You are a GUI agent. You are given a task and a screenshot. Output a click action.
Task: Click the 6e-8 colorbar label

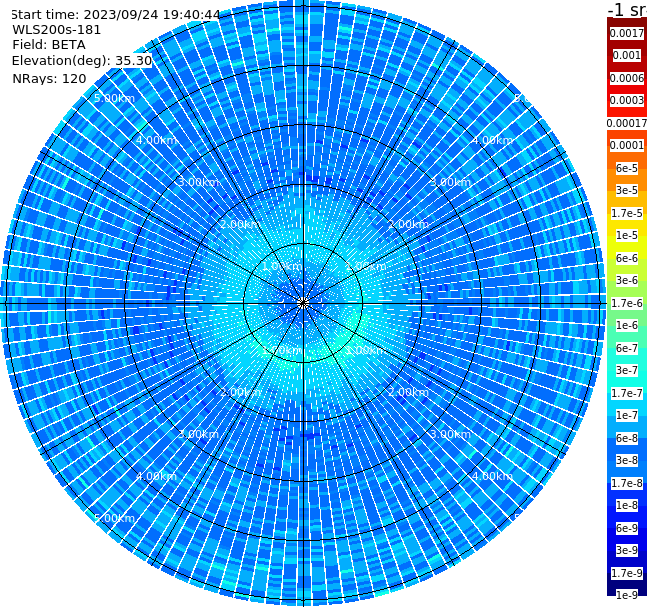[x=627, y=438]
